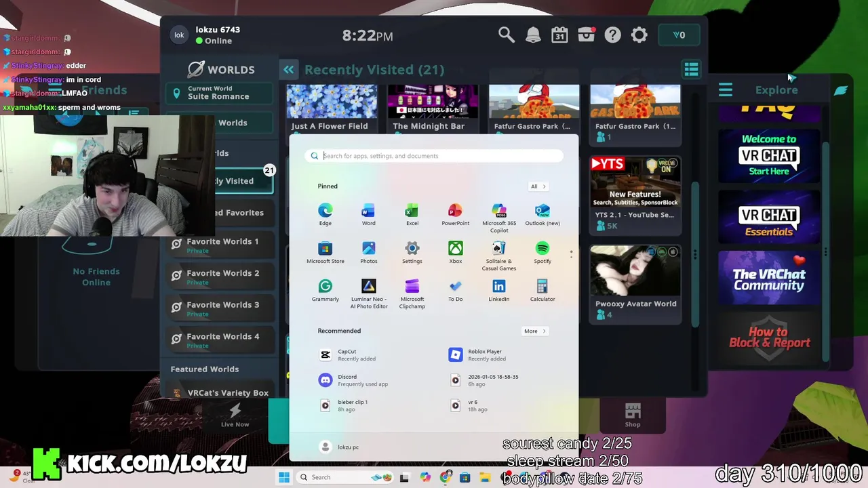Open Chrome from the taskbar
Image resolution: width=868 pixels, height=488 pixels.
(x=446, y=477)
